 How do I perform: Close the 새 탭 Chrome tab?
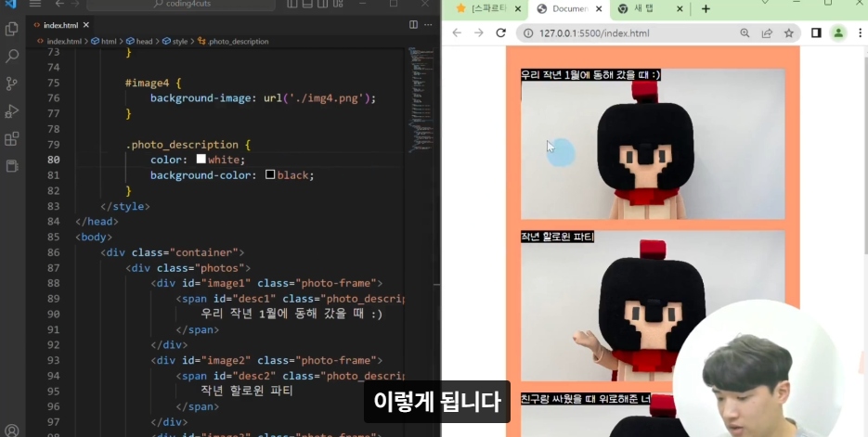[680, 9]
